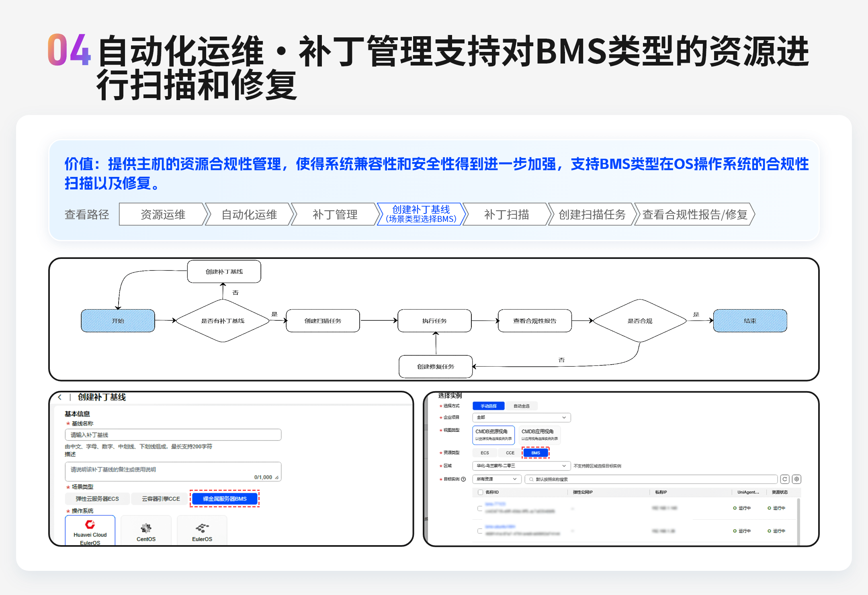868x595 pixels.
Task: Check the first instance row checkbox
Action: 480,509
